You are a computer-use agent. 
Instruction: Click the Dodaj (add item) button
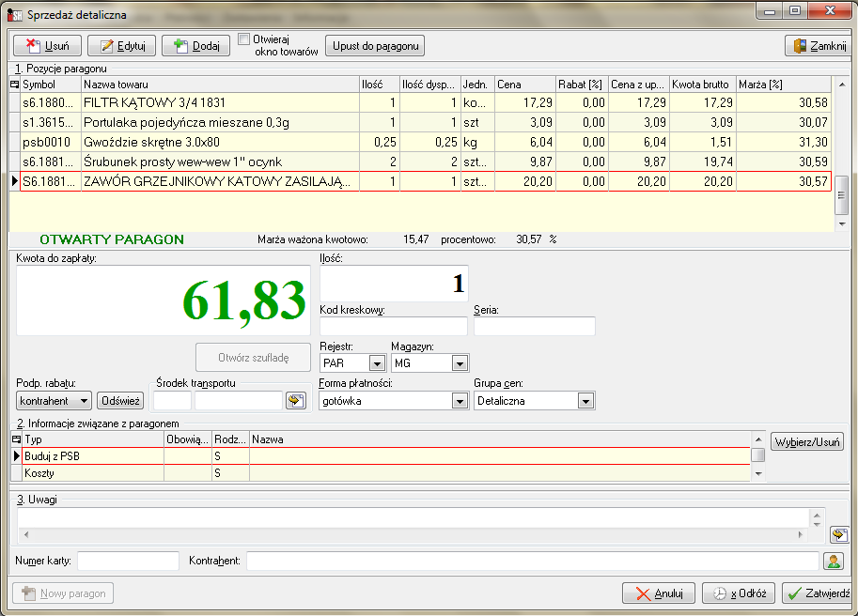[x=195, y=46]
